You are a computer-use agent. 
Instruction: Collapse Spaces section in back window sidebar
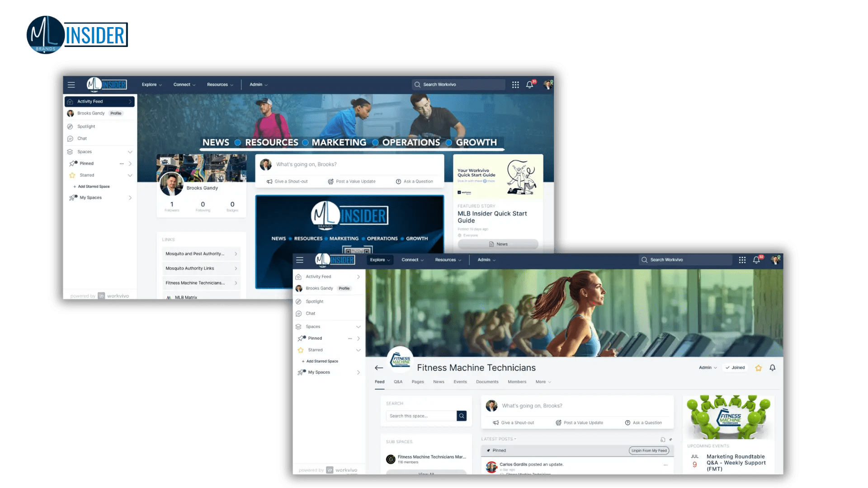point(130,152)
